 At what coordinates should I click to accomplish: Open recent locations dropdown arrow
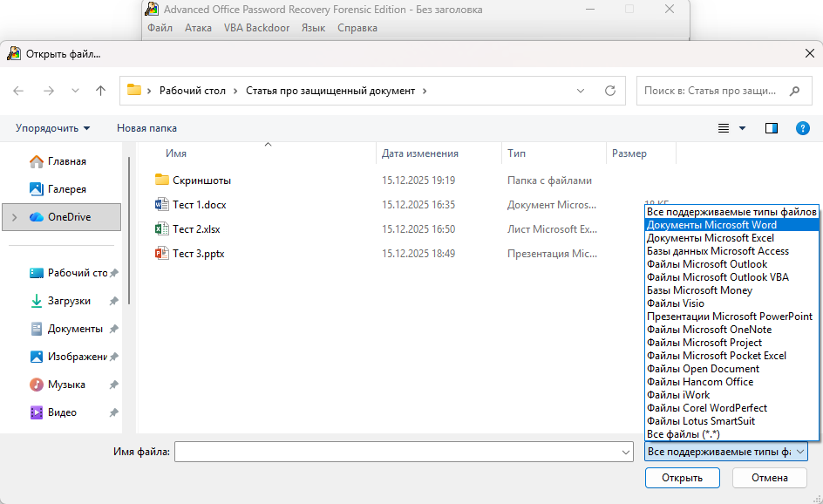click(75, 91)
